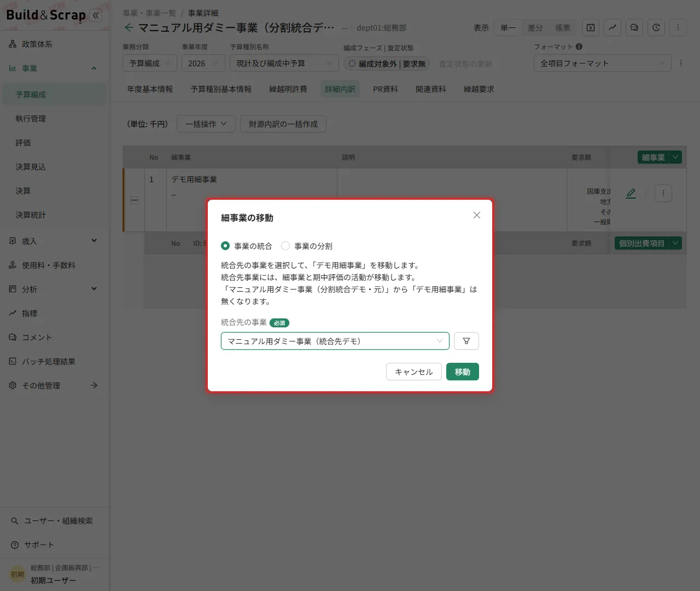This screenshot has height=591, width=700.
Task: Edit デモ用細事業 row with pencil icon
Action: 631,193
